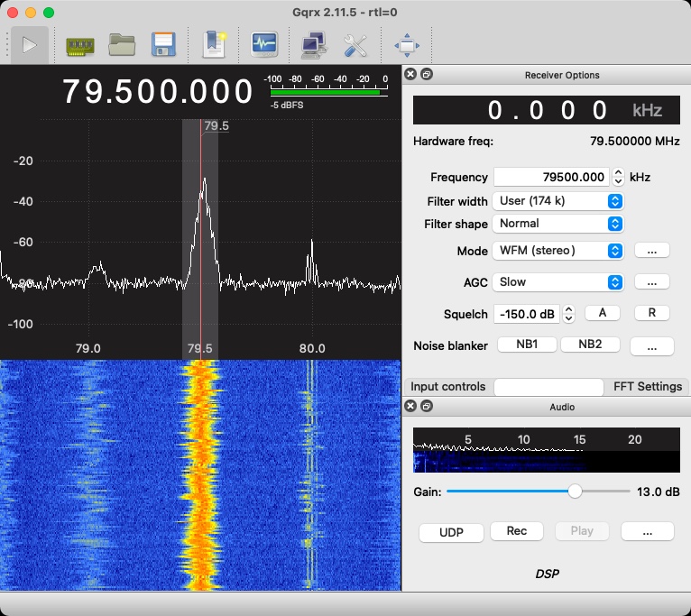The image size is (691, 616).
Task: Toggle the NB1 noise blanker
Action: coord(524,345)
